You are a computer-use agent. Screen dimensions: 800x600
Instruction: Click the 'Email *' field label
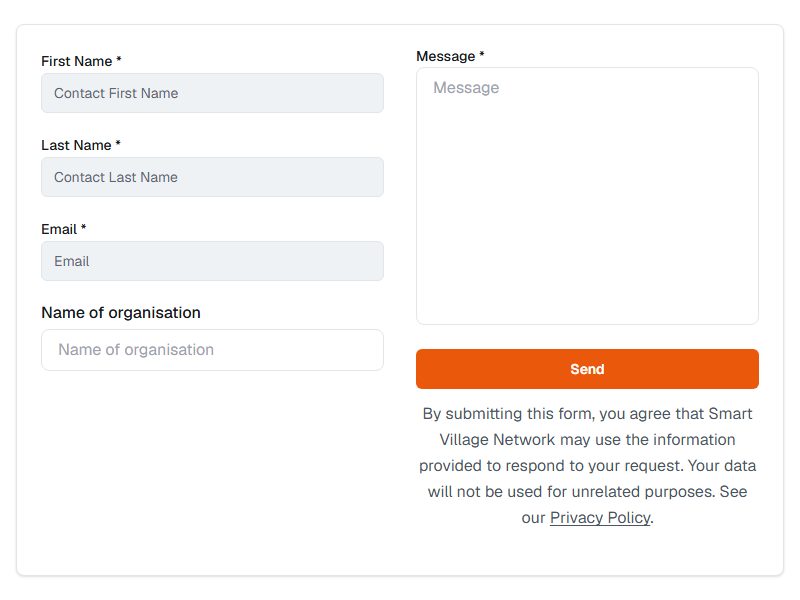click(x=64, y=230)
